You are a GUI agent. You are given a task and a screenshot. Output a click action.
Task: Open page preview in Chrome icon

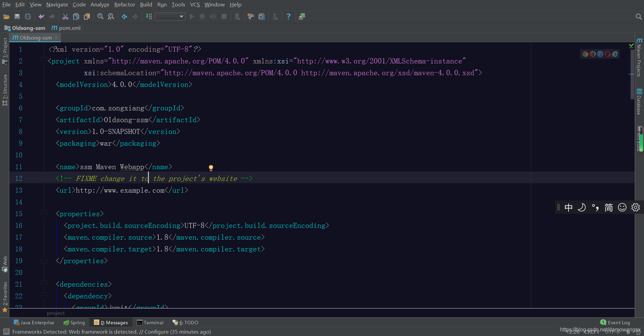click(585, 54)
